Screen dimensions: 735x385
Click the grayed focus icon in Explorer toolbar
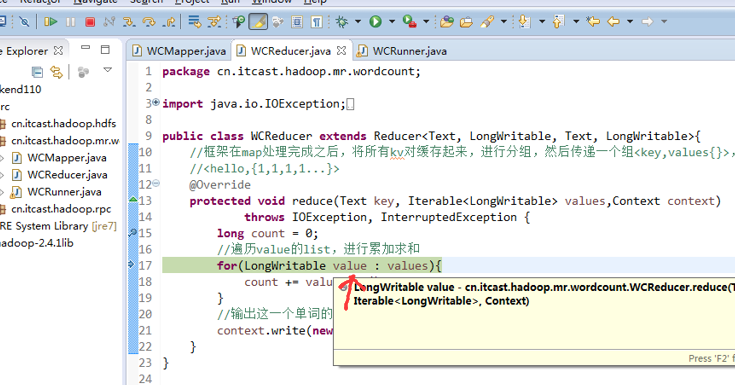pos(83,72)
